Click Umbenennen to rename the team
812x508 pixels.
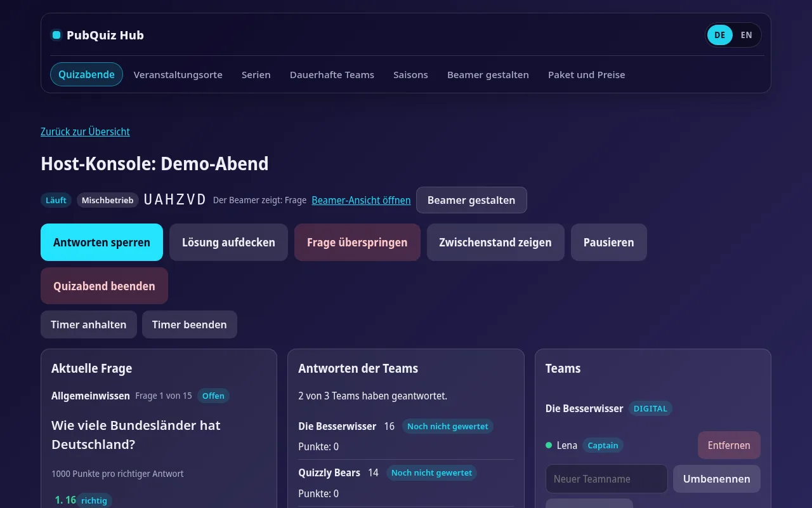coord(717,479)
